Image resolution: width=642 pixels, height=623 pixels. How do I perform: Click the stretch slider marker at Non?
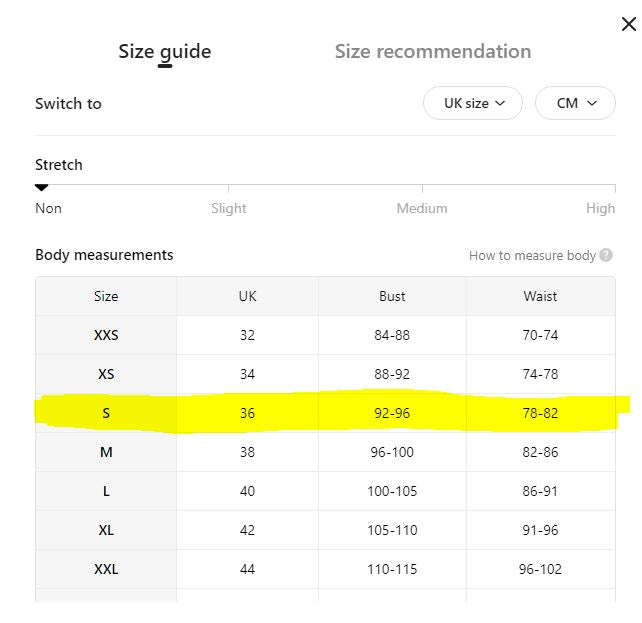(x=41, y=188)
